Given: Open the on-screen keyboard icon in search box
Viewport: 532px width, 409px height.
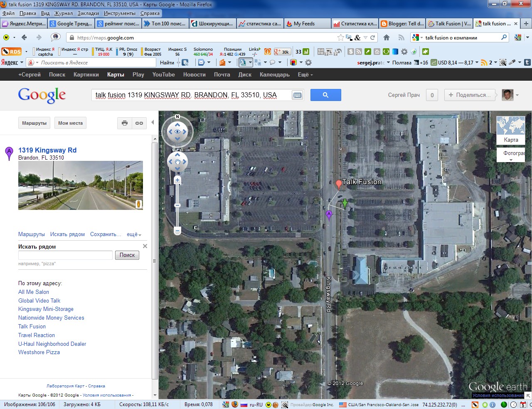Looking at the screenshot, I should (x=297, y=95).
